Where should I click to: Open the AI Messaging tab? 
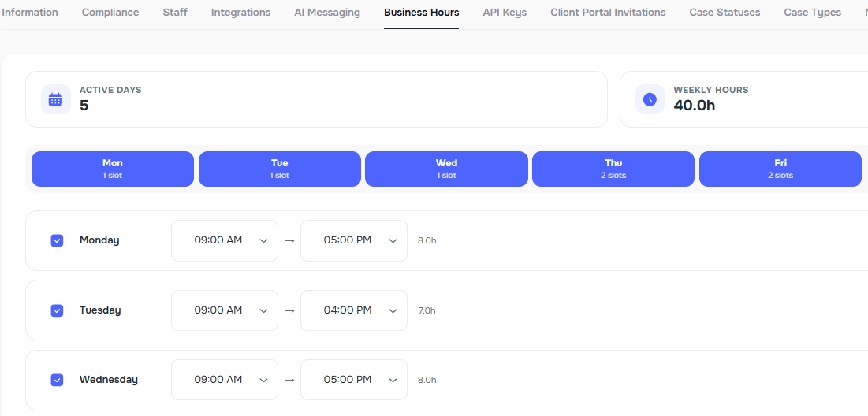[327, 13]
